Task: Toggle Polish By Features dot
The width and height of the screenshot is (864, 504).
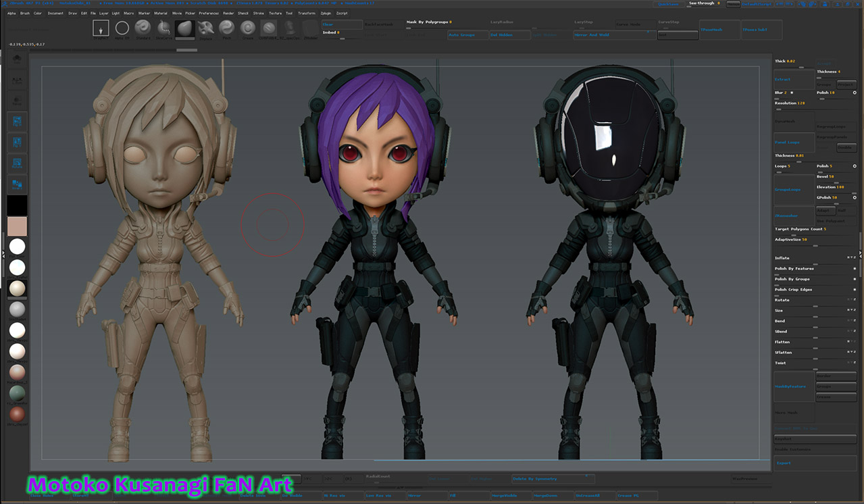Action: [x=855, y=268]
